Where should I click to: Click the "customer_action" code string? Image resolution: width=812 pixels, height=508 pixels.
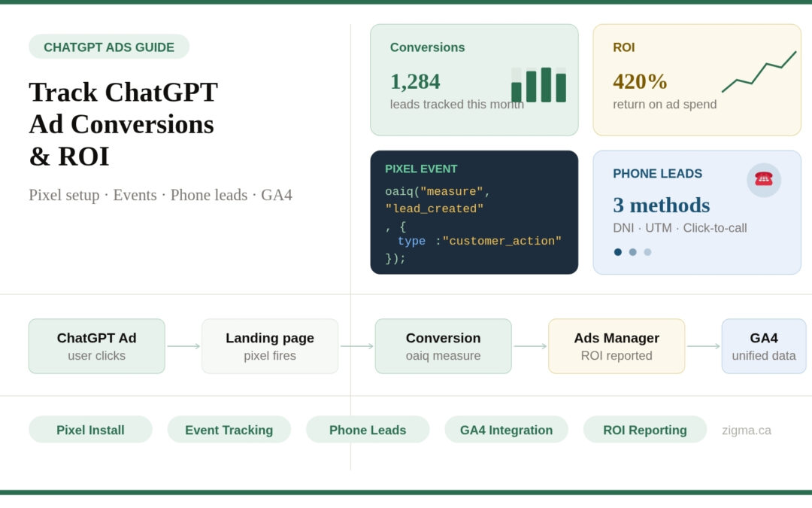point(501,241)
